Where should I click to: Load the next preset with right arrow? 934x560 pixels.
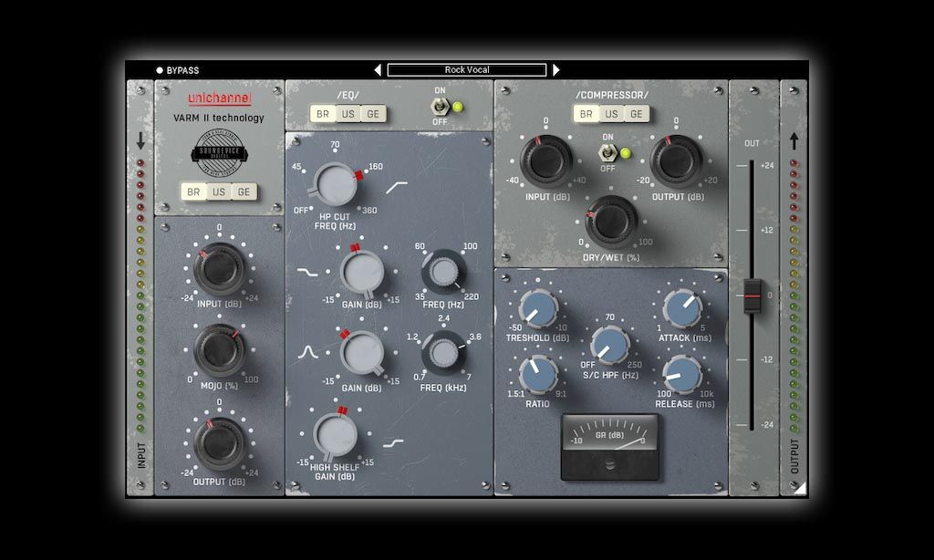click(x=555, y=70)
